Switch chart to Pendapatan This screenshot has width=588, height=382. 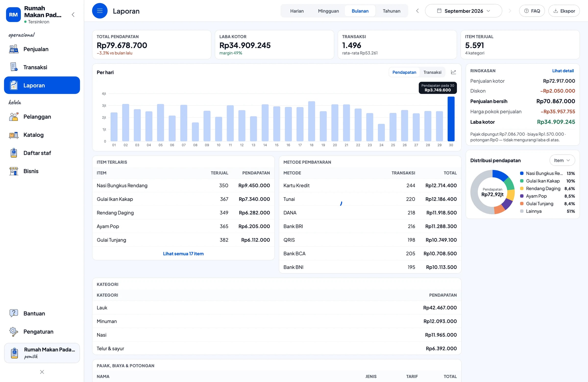click(404, 72)
